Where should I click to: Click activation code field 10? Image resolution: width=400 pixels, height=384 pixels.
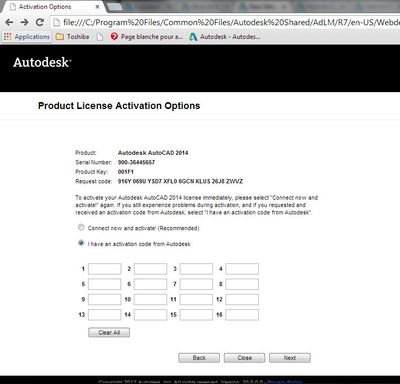(150, 299)
